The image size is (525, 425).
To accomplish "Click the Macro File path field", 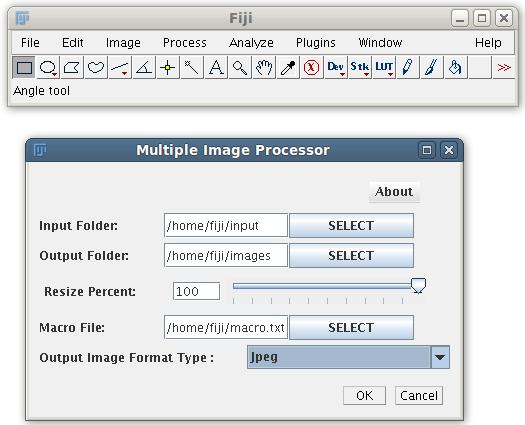I will 226,327.
